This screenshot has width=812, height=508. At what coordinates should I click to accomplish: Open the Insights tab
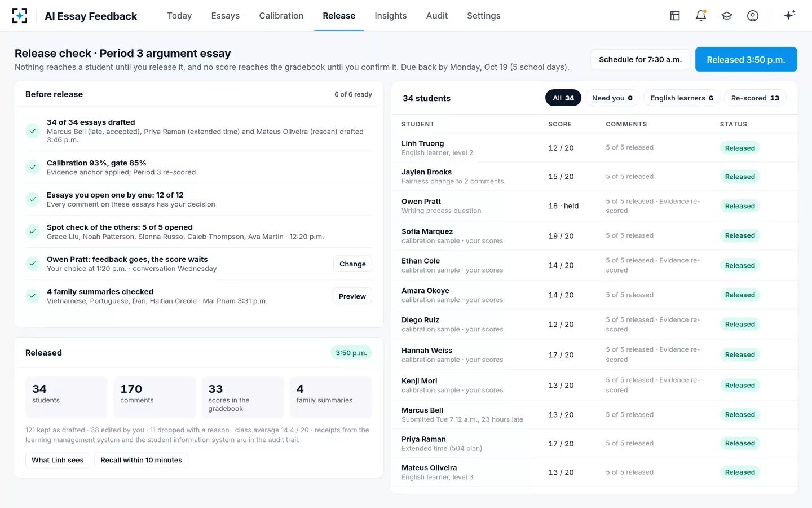tap(391, 16)
